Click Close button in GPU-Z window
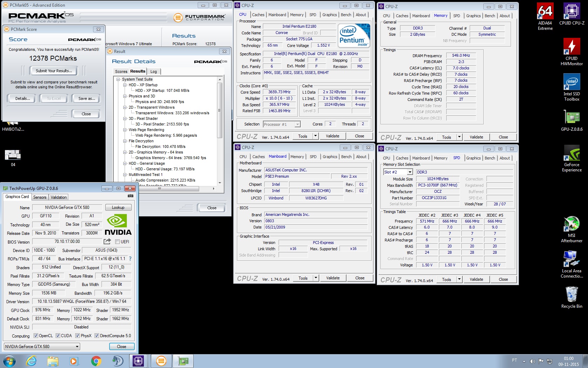 click(x=121, y=347)
